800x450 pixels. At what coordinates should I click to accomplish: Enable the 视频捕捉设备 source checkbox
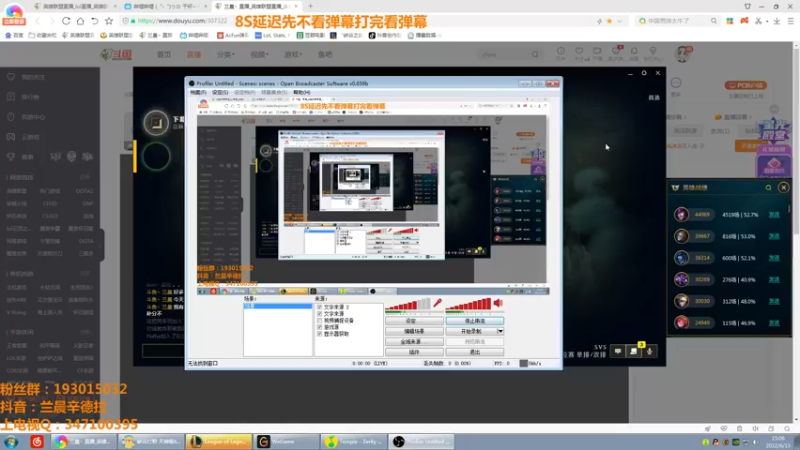(319, 320)
